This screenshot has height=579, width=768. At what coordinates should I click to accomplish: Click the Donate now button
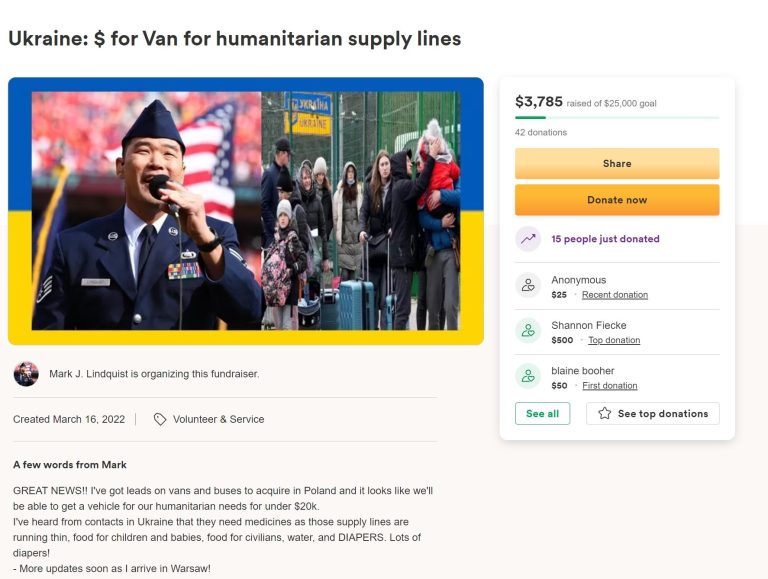tap(617, 200)
